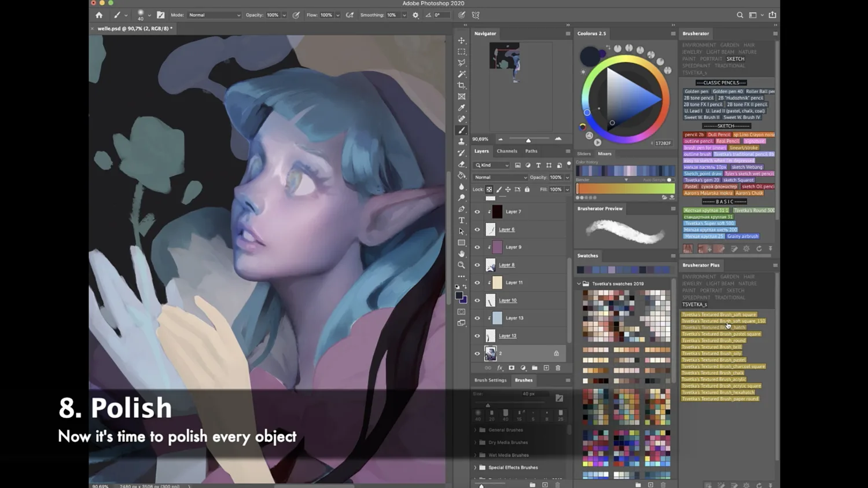Enable lock transparent pixels on Layers panel
This screenshot has width=868, height=488.
[x=489, y=190]
